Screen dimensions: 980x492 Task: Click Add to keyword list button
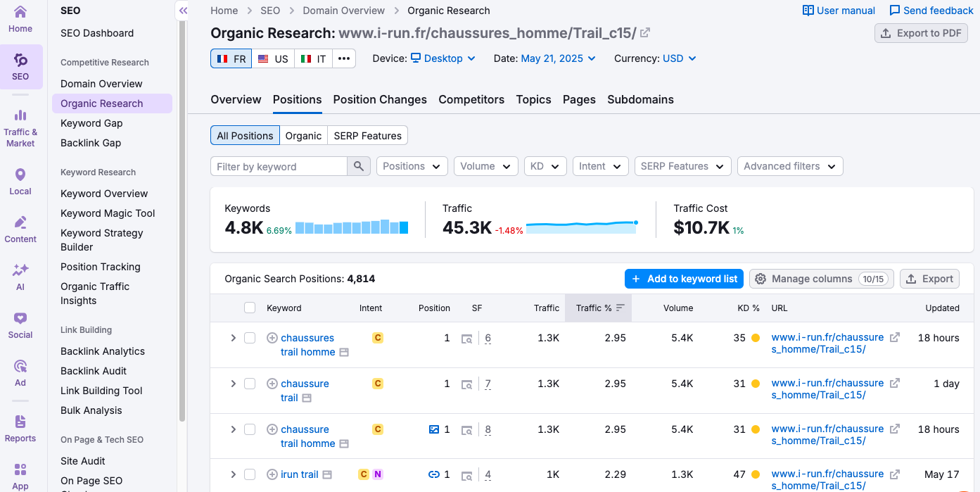click(684, 279)
